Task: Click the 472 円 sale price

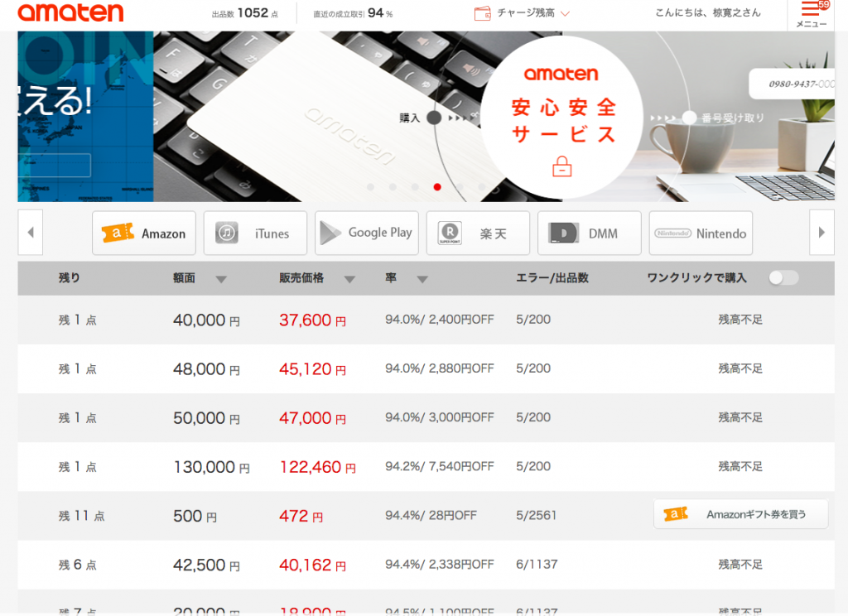Action: coord(301,516)
